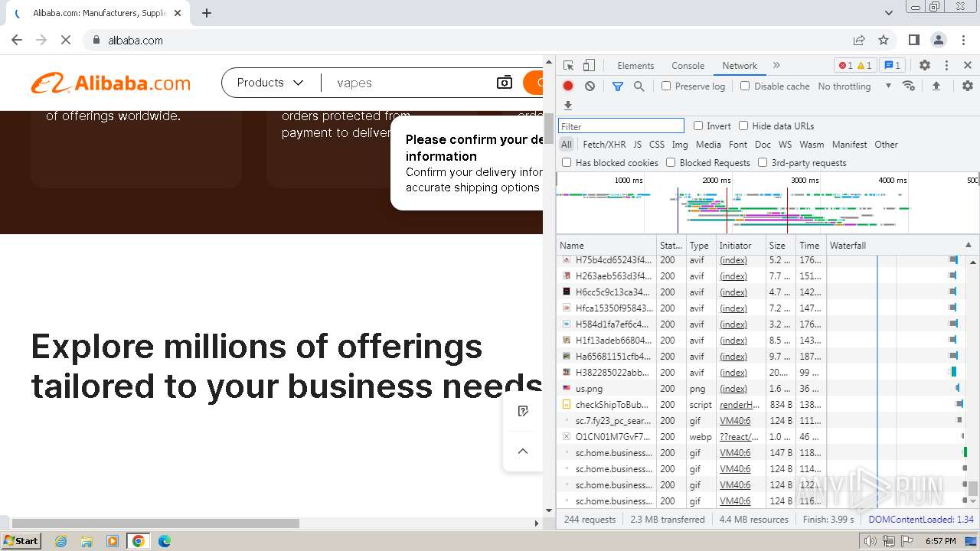The width and height of the screenshot is (980, 551).
Task: Open network search magnifier icon
Action: pos(639,86)
